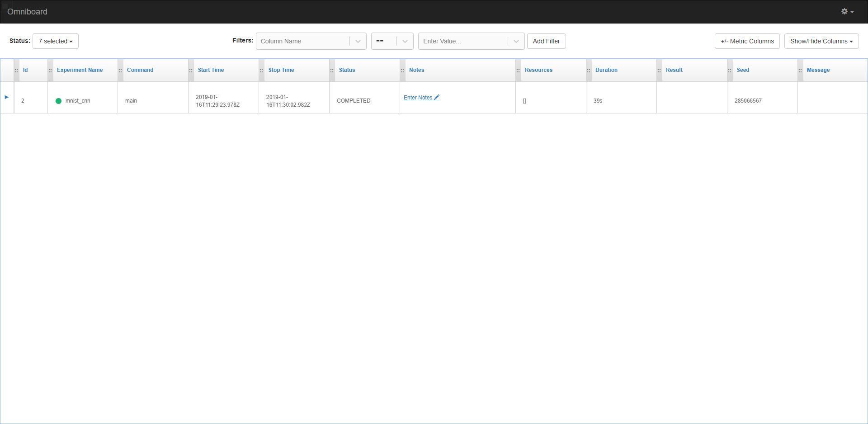868x424 pixels.
Task: Grab the drag handle of Experiment Name column
Action: tap(50, 71)
